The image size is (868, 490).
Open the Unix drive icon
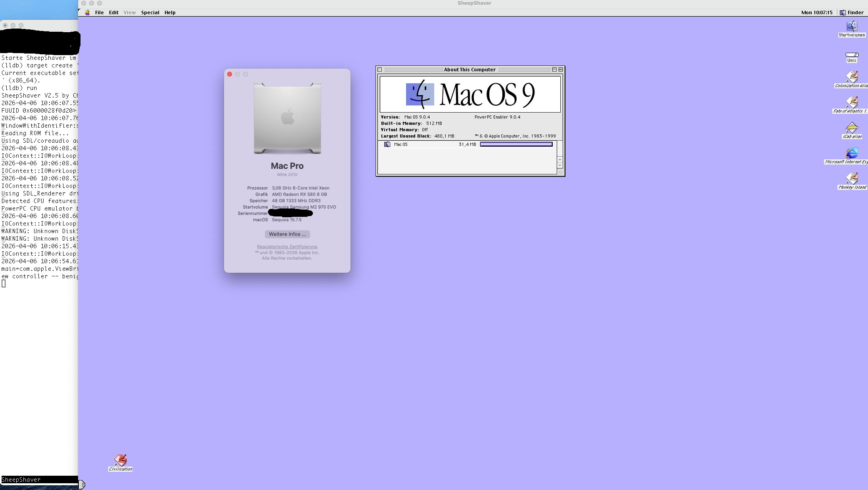tap(852, 55)
